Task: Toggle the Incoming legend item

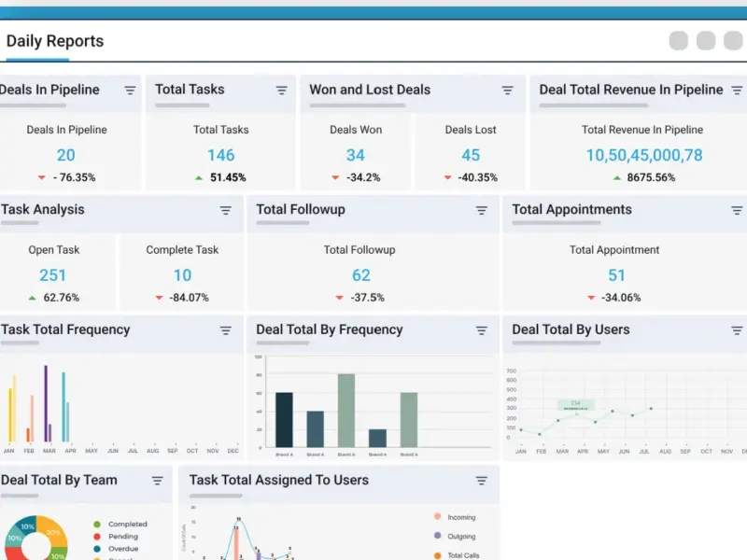Action: tap(455, 517)
